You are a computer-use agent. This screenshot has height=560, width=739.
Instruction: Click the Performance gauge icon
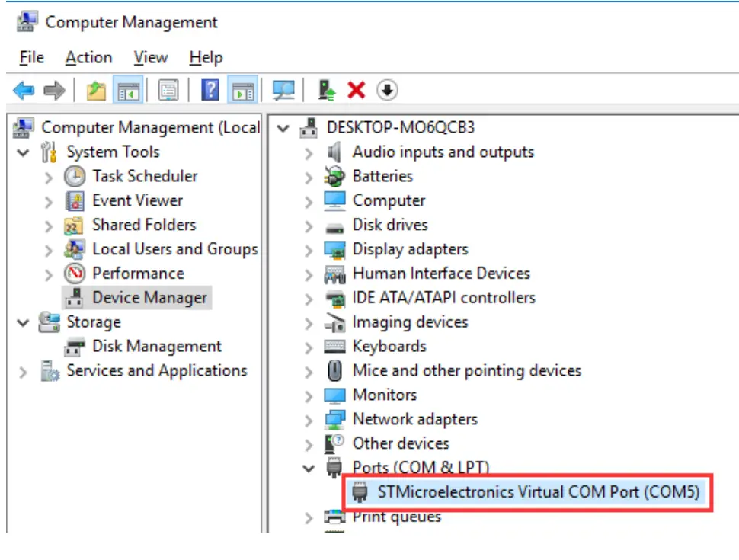75,274
